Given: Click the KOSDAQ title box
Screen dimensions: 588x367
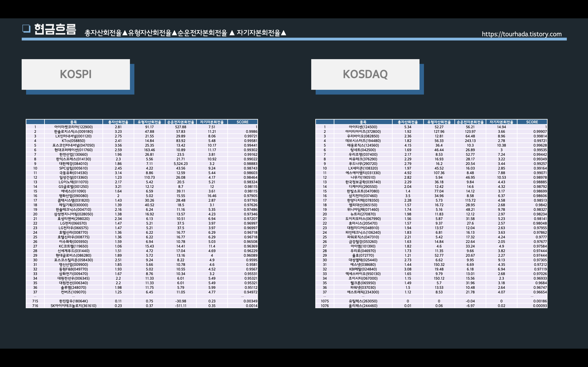Looking at the screenshot, I should click(365, 74).
